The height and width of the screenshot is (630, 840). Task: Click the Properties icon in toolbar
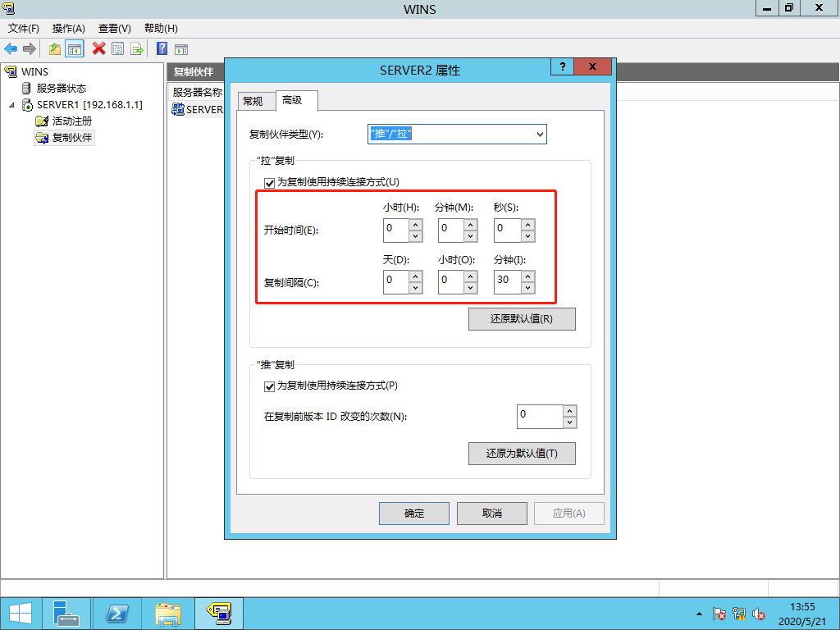(x=117, y=48)
